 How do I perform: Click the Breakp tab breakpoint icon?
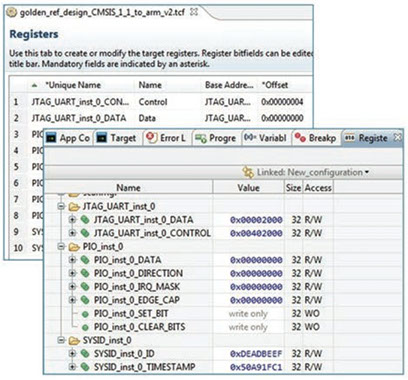click(300, 137)
